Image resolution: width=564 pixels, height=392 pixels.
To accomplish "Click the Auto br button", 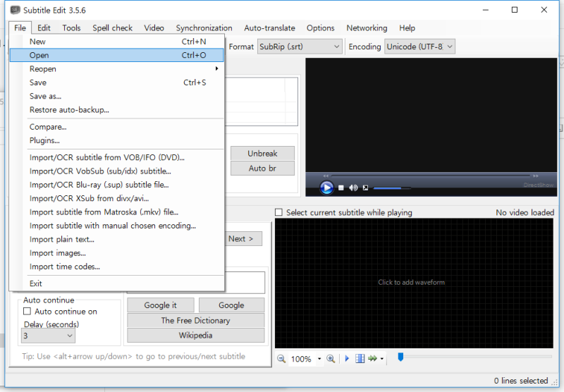I will [262, 169].
